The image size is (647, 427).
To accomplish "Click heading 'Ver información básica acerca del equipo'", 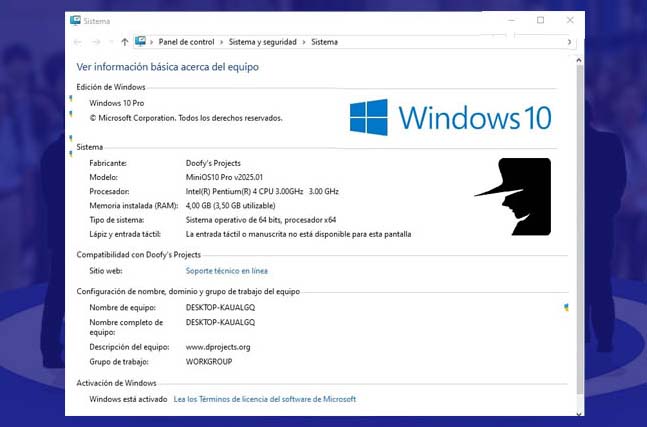I will click(168, 67).
